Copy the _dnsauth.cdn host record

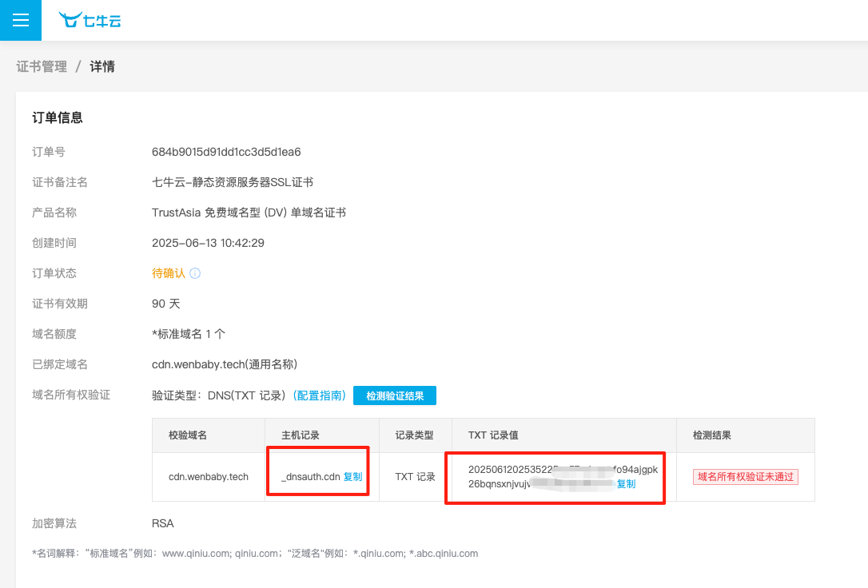point(352,477)
